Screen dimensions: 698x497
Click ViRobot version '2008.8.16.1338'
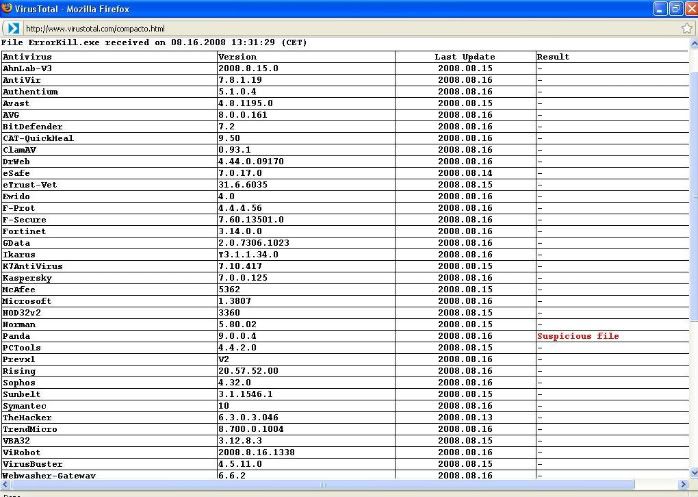click(x=256, y=452)
